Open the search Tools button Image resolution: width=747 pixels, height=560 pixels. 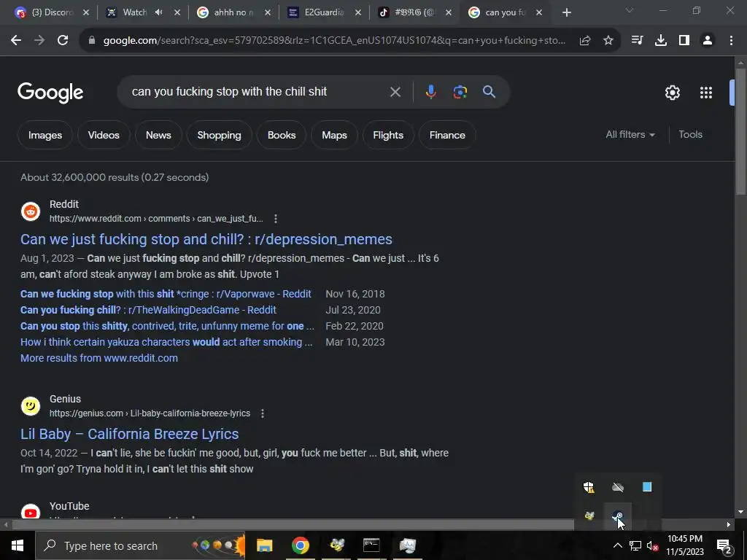click(x=690, y=135)
